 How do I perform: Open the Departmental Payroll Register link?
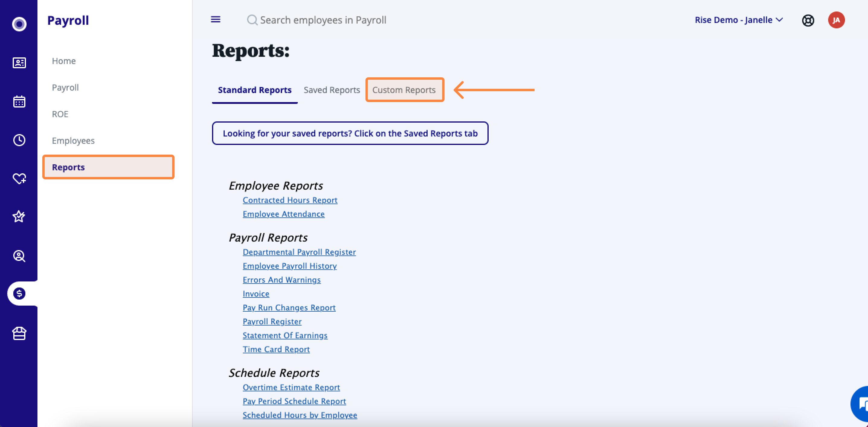pyautogui.click(x=299, y=252)
